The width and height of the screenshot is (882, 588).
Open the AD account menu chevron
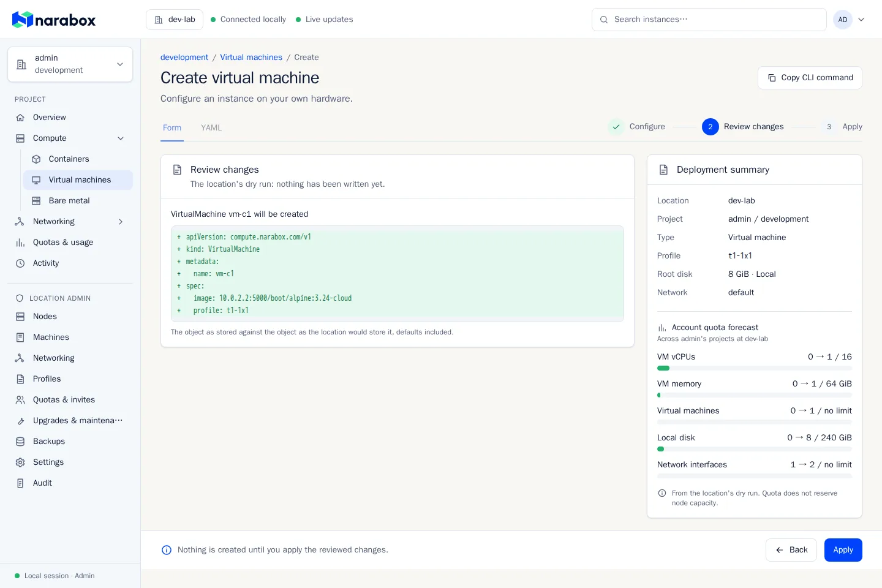(x=861, y=20)
